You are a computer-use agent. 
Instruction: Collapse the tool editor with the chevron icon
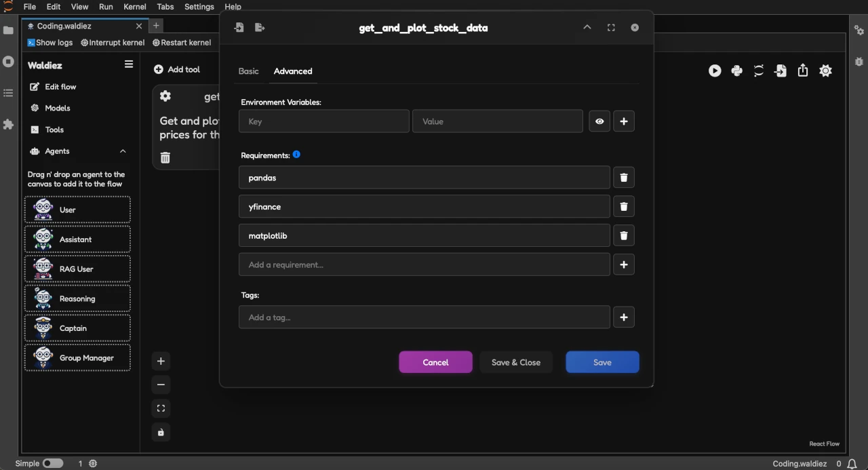(587, 27)
